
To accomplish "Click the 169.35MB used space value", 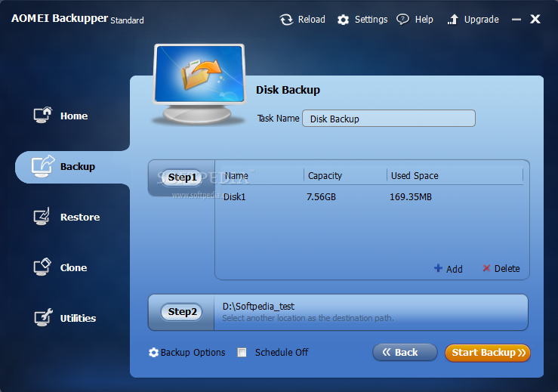I will (411, 197).
